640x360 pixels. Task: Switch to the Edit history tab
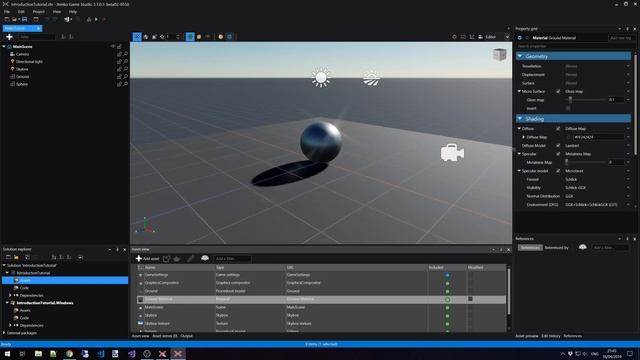tap(551, 336)
